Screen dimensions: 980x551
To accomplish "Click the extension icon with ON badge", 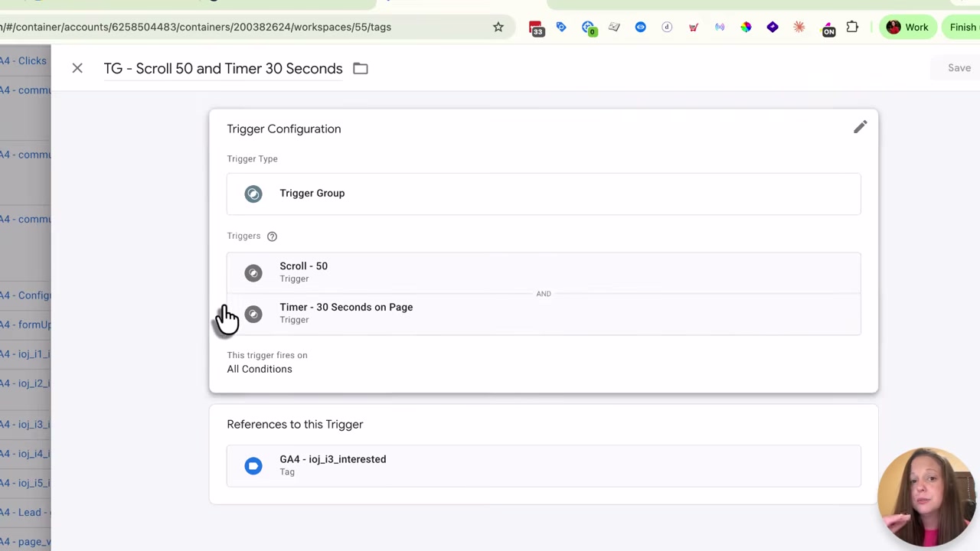I will pyautogui.click(x=828, y=28).
